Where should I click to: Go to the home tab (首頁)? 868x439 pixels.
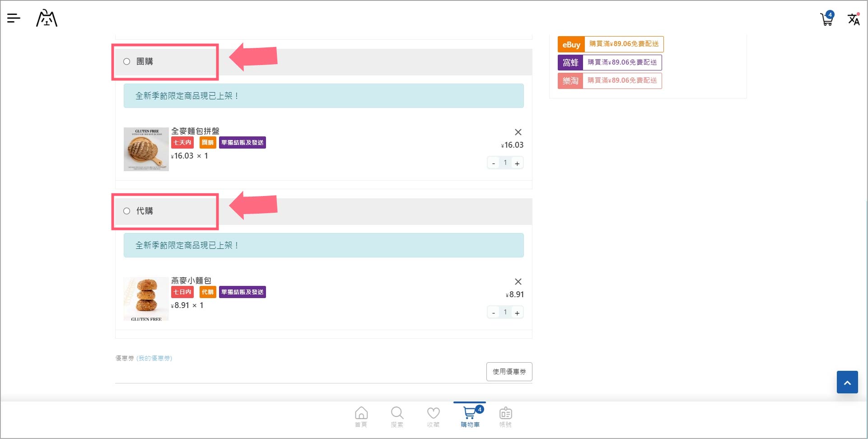click(361, 416)
